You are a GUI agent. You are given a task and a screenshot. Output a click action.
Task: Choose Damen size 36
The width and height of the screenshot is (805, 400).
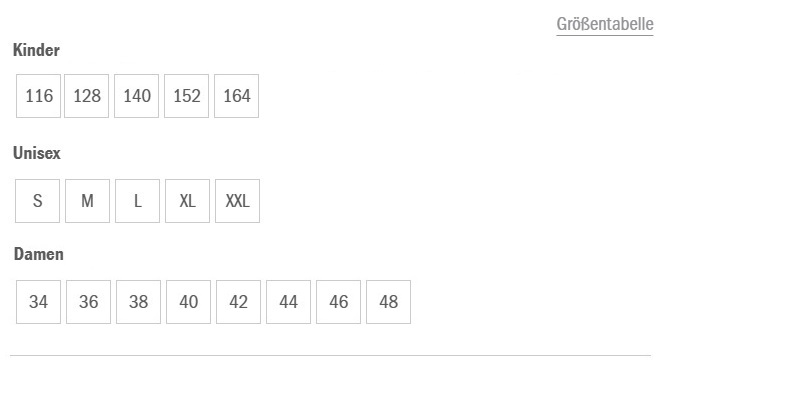[x=89, y=302]
